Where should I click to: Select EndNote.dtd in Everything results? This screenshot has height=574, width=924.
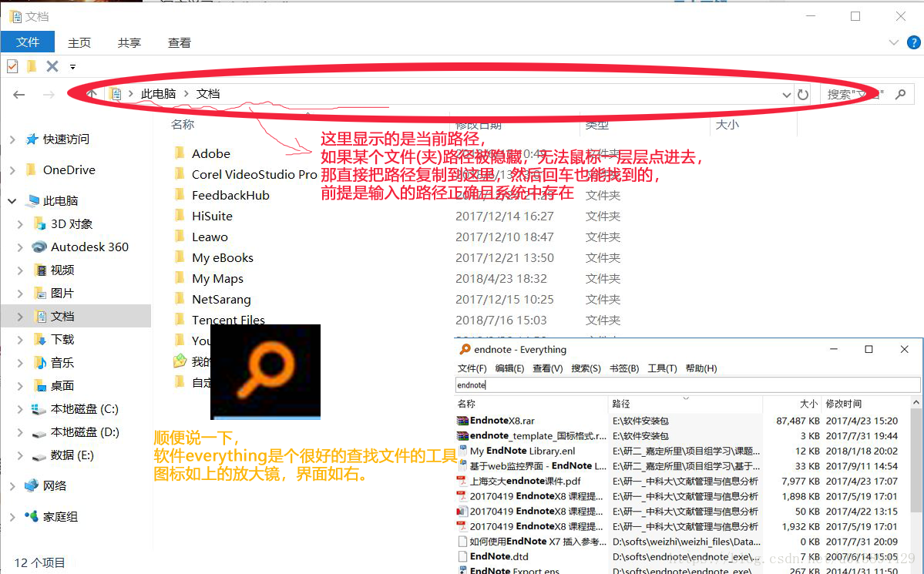pyautogui.click(x=499, y=556)
